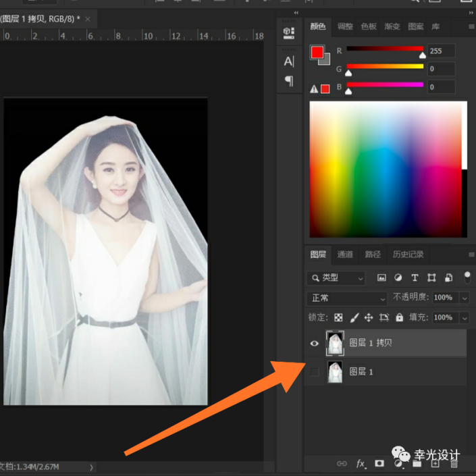
Task: Open the status bar info arrow menu
Action: [91, 467]
